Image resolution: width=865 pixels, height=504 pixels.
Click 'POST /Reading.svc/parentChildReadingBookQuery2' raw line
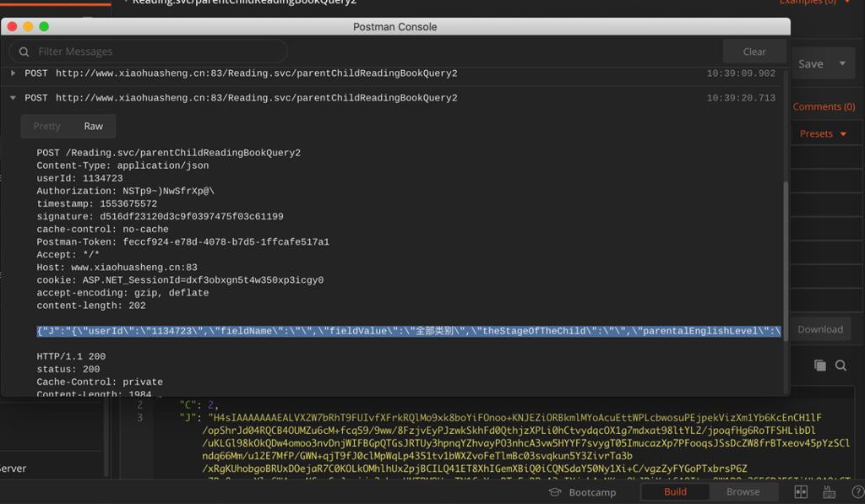tap(168, 153)
